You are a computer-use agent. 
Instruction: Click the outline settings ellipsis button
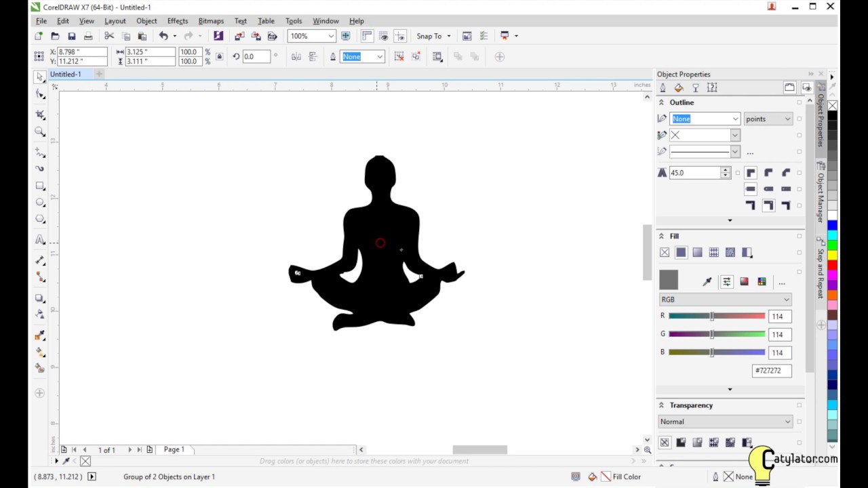pos(750,152)
